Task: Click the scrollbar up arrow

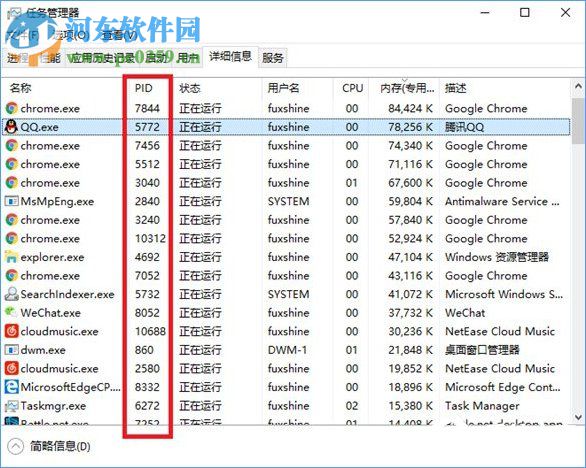Action: [x=578, y=87]
